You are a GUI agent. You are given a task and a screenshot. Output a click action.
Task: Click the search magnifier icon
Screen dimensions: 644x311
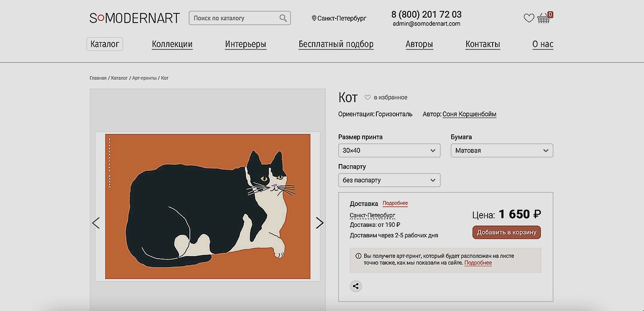pos(283,18)
